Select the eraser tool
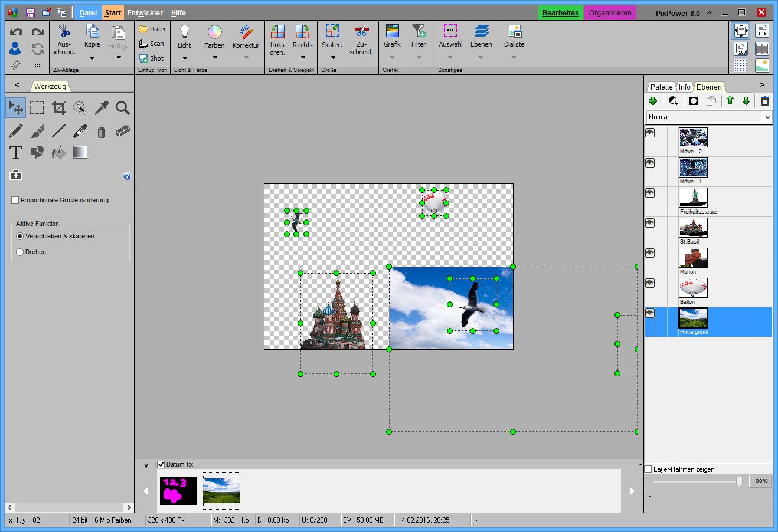The width and height of the screenshot is (778, 532). coord(123,131)
